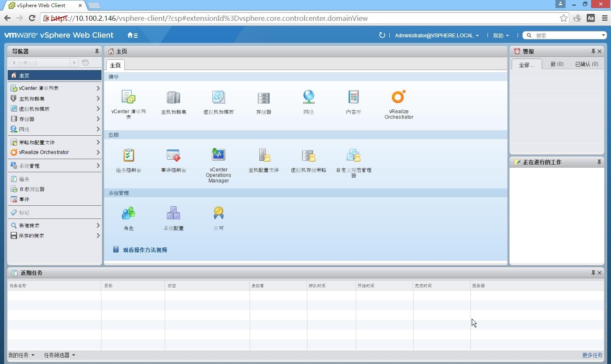Select vRealize Orchestrator in the navigator

click(54, 152)
